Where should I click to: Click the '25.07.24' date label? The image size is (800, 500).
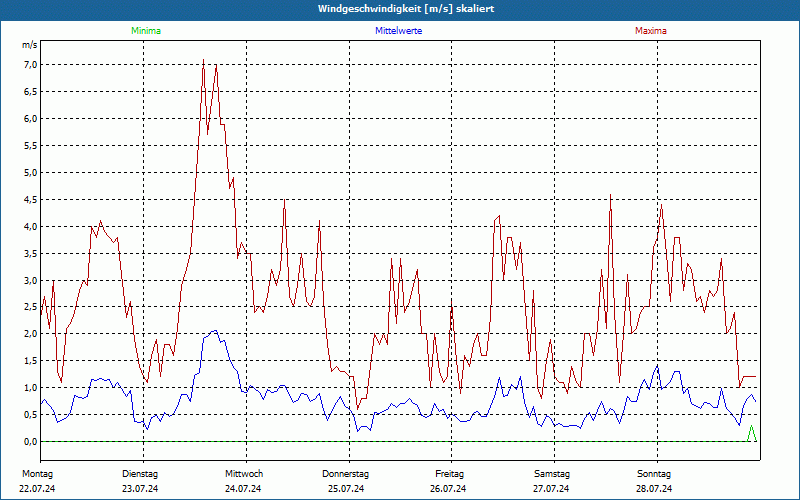coord(346,489)
